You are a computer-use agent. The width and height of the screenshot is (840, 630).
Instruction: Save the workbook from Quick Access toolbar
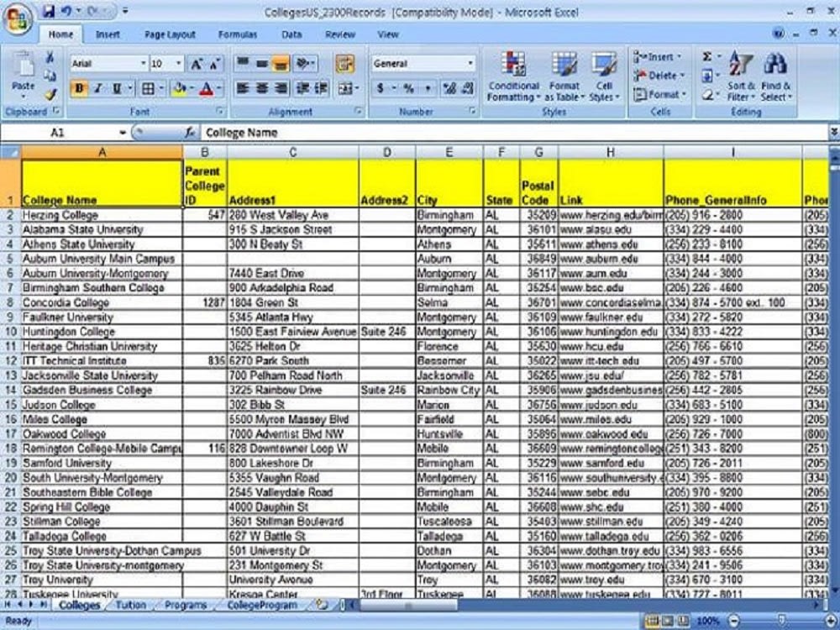tap(48, 11)
